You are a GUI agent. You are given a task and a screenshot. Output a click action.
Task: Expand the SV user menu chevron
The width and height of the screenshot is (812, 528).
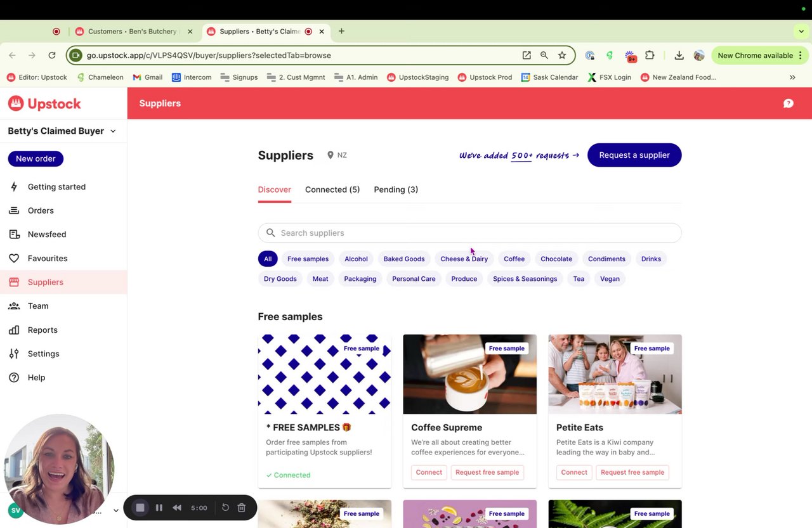point(116,510)
